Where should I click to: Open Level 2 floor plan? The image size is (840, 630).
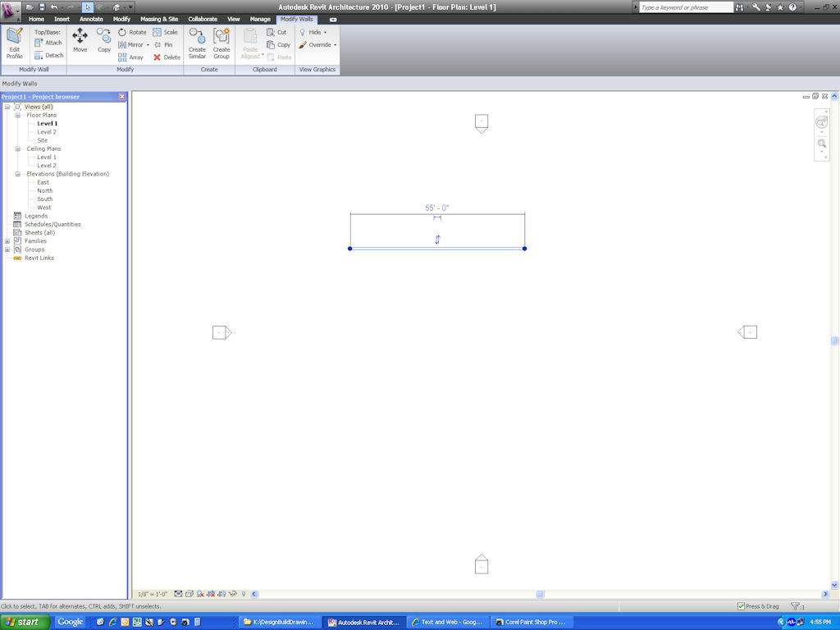pos(47,132)
